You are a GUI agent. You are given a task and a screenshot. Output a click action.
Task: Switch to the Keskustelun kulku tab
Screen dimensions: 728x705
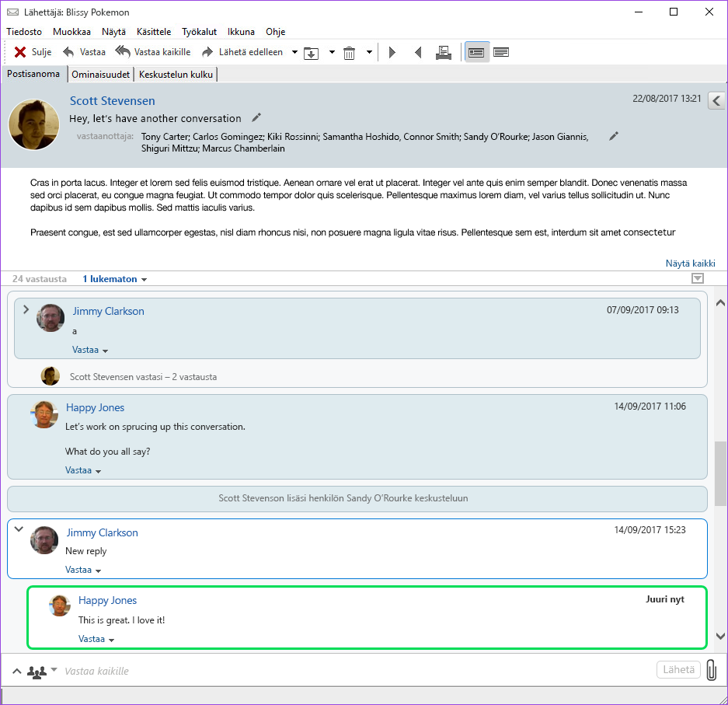pos(176,75)
